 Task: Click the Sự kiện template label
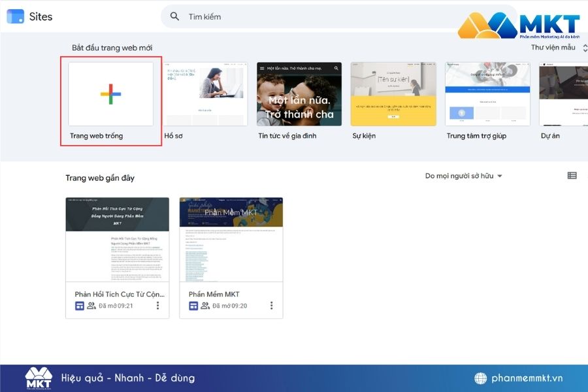click(x=364, y=136)
